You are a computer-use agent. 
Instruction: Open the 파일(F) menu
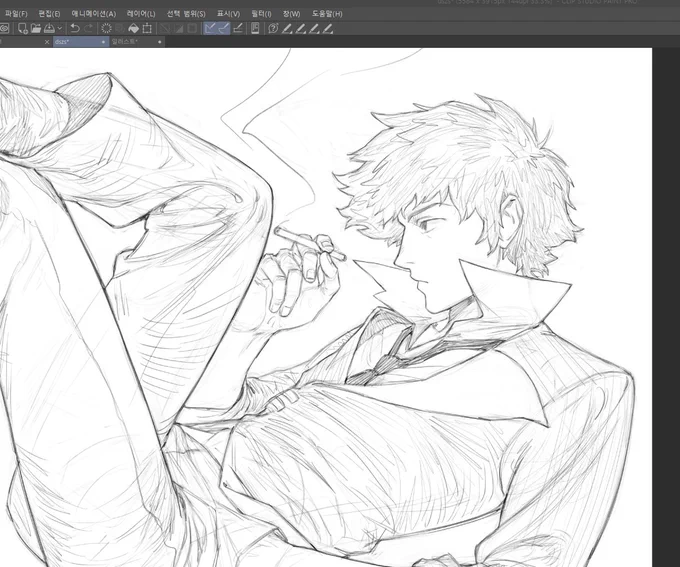tap(16, 14)
